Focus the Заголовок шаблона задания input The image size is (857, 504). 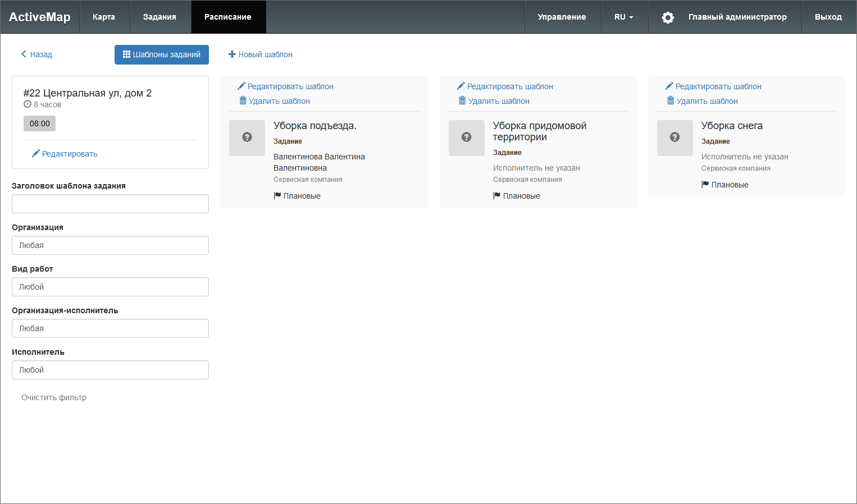pyautogui.click(x=110, y=204)
